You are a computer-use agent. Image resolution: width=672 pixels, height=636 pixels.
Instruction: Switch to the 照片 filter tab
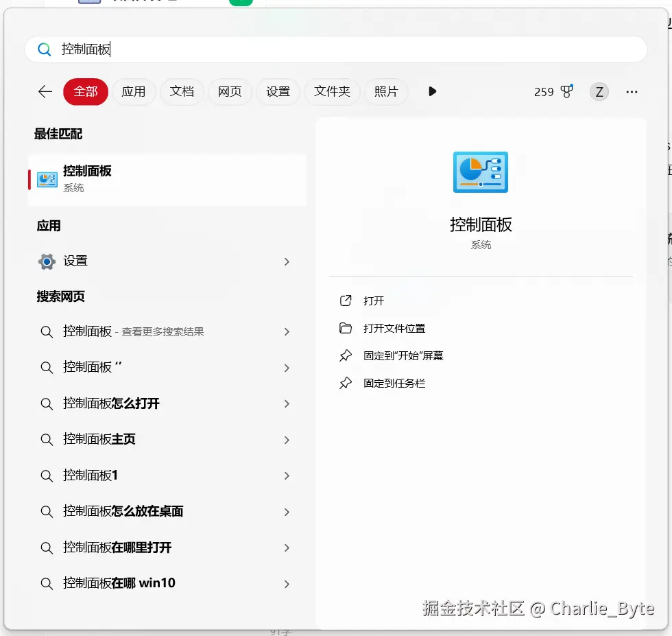click(386, 91)
